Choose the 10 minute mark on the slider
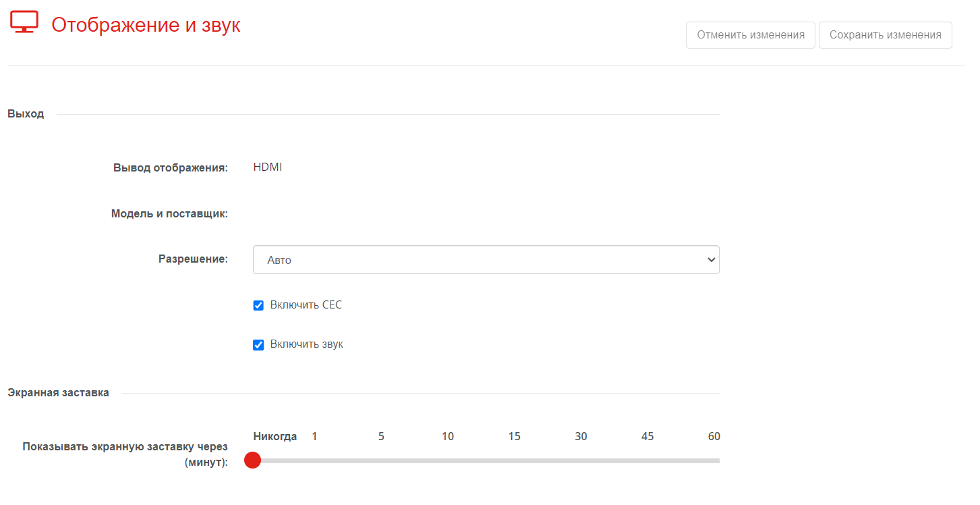980x505 pixels. (448, 436)
